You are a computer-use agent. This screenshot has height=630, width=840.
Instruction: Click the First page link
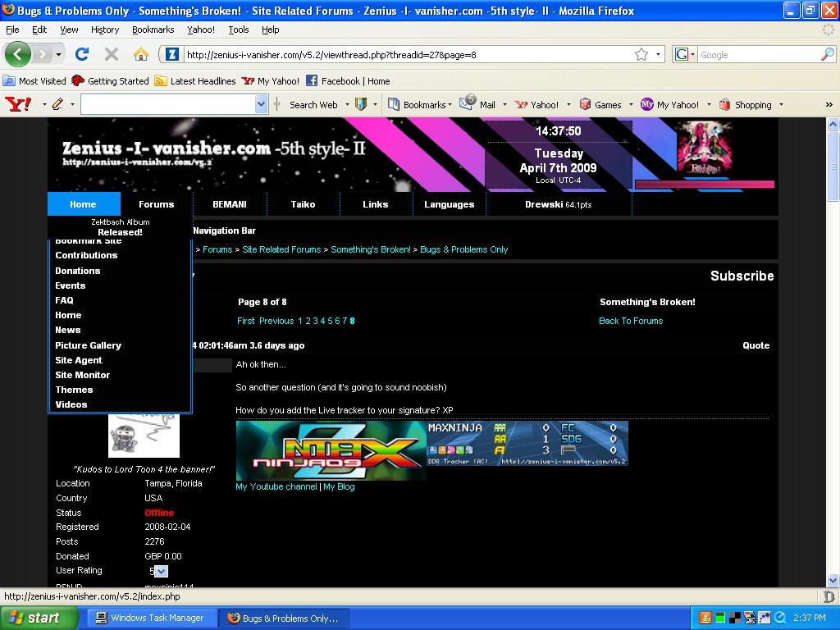246,321
